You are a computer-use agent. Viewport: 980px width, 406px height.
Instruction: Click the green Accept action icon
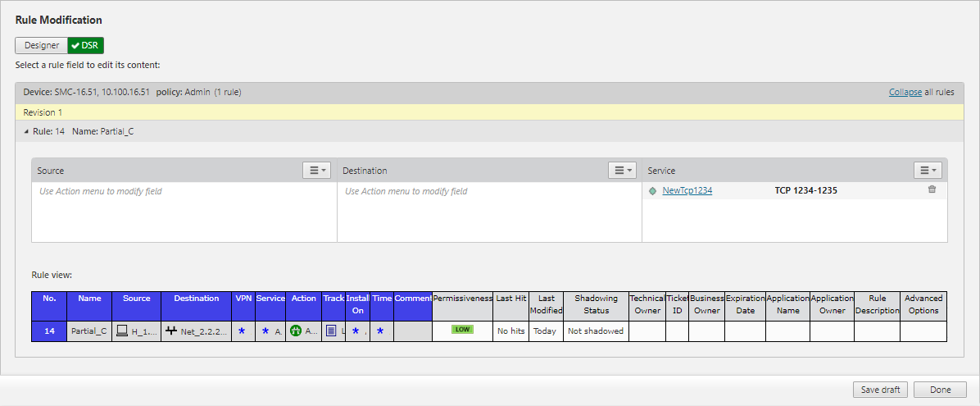pos(296,331)
